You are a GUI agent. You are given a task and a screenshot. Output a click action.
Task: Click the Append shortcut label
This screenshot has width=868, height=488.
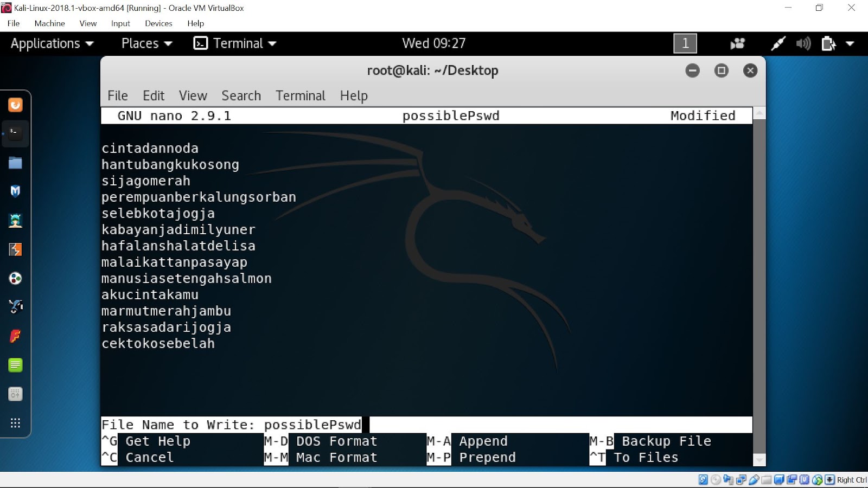pyautogui.click(x=483, y=441)
